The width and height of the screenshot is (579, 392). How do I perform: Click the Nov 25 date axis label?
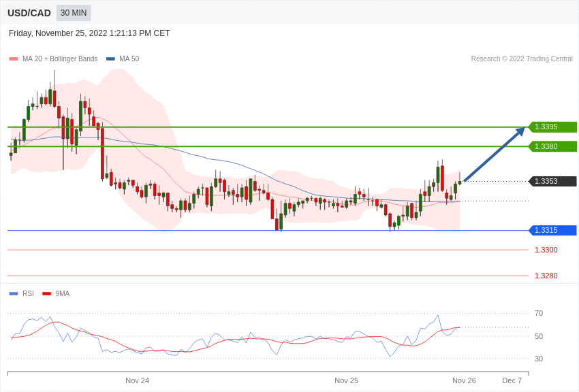[x=346, y=380]
